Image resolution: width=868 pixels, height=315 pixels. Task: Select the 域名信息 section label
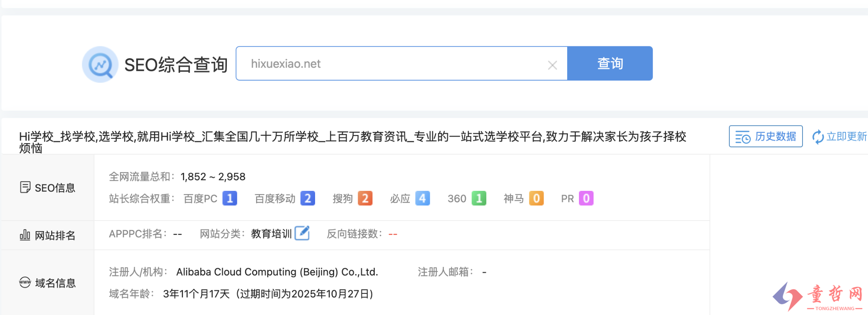[x=55, y=283]
